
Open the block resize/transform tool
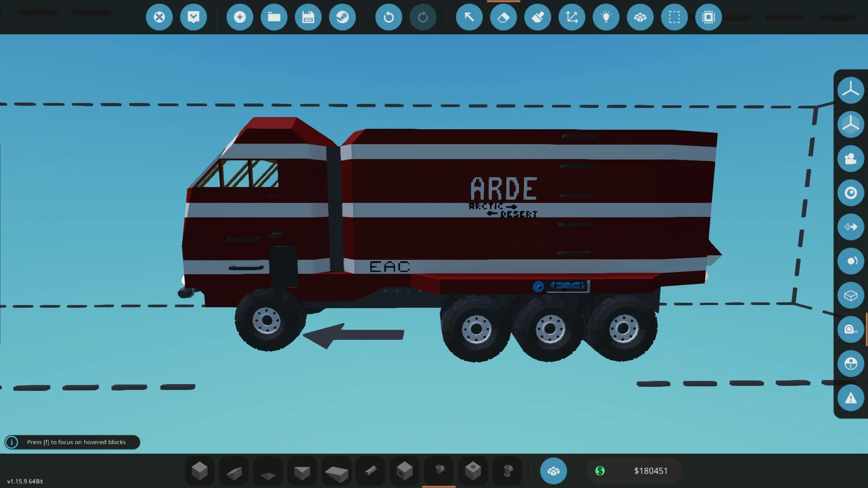coord(572,17)
